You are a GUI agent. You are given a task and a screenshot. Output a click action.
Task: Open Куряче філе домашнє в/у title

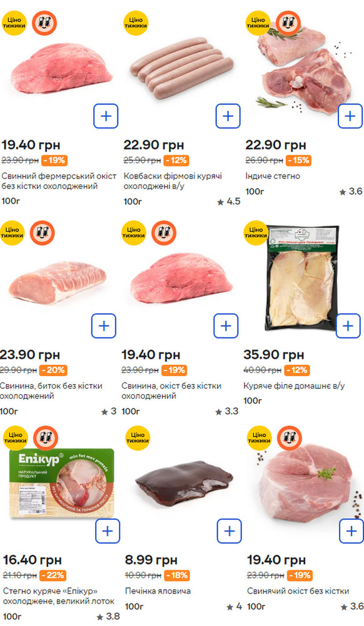[x=294, y=386]
